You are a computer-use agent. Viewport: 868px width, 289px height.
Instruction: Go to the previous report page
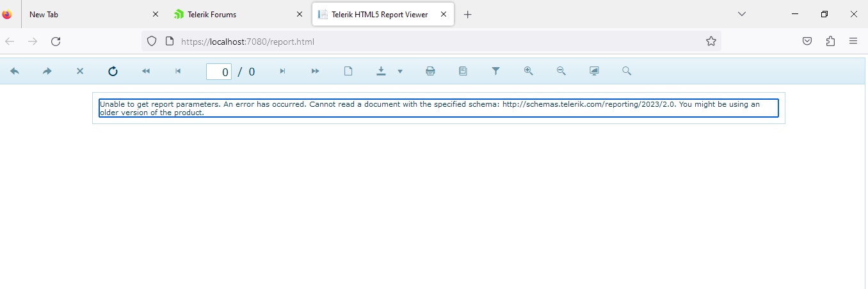coord(178,72)
